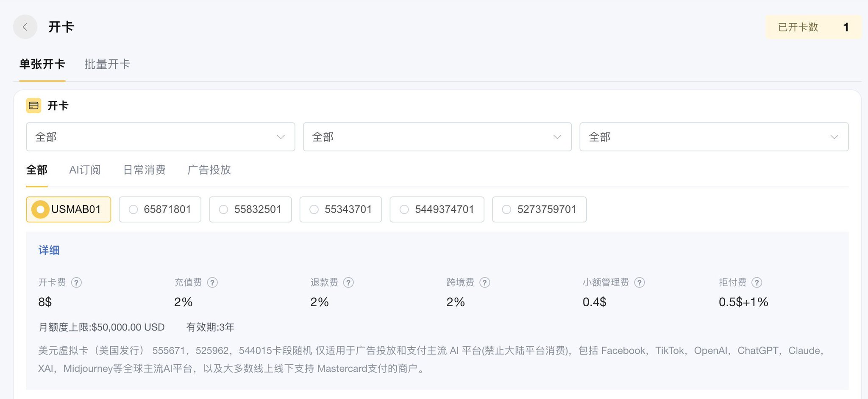Open the middle 全部 filter dropdown

[437, 137]
